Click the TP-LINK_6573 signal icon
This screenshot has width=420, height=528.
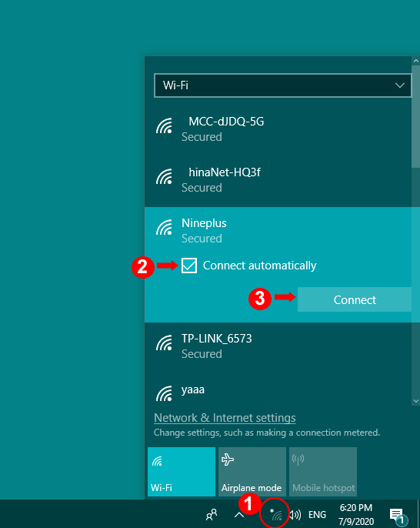click(x=165, y=343)
